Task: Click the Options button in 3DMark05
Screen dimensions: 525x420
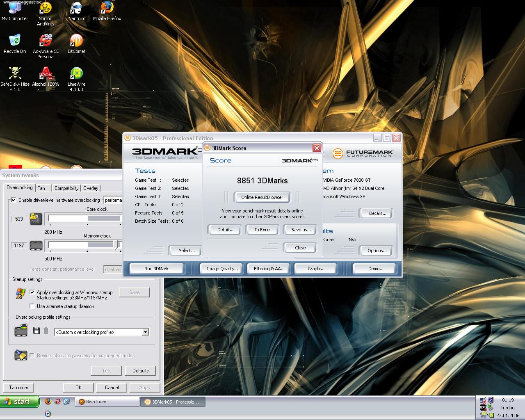Action: (377, 251)
